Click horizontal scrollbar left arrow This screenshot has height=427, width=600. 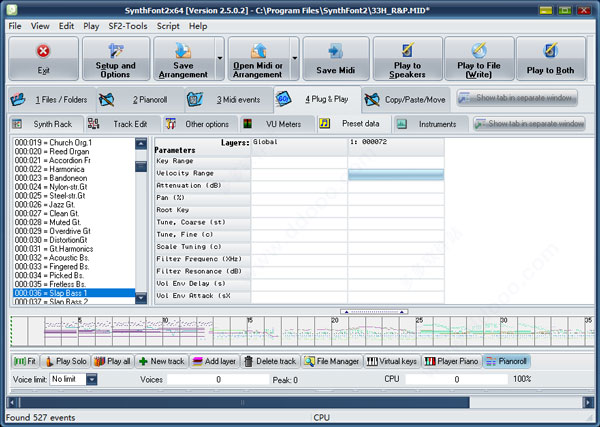click(x=12, y=402)
